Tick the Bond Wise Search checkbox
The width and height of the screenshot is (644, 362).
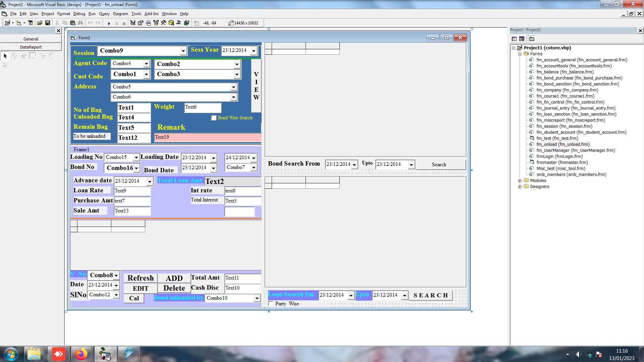[214, 118]
